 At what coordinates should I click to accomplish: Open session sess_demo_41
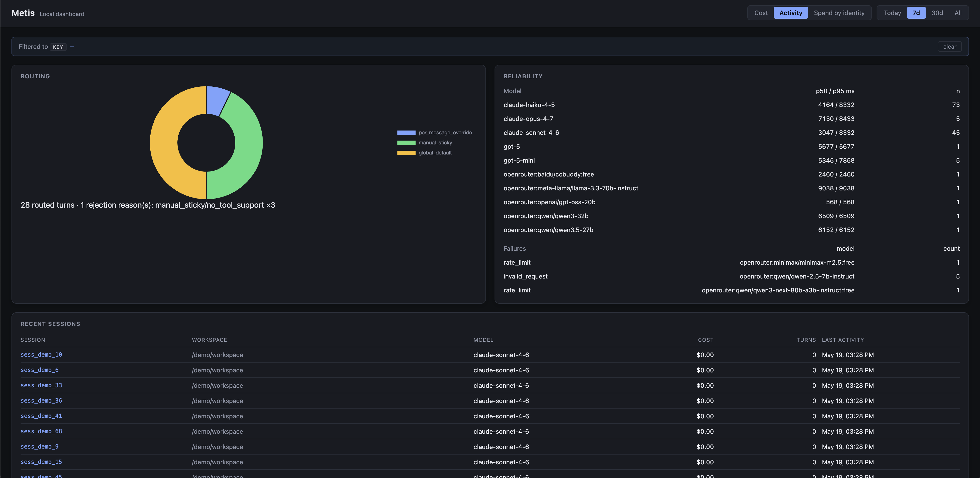coord(41,416)
